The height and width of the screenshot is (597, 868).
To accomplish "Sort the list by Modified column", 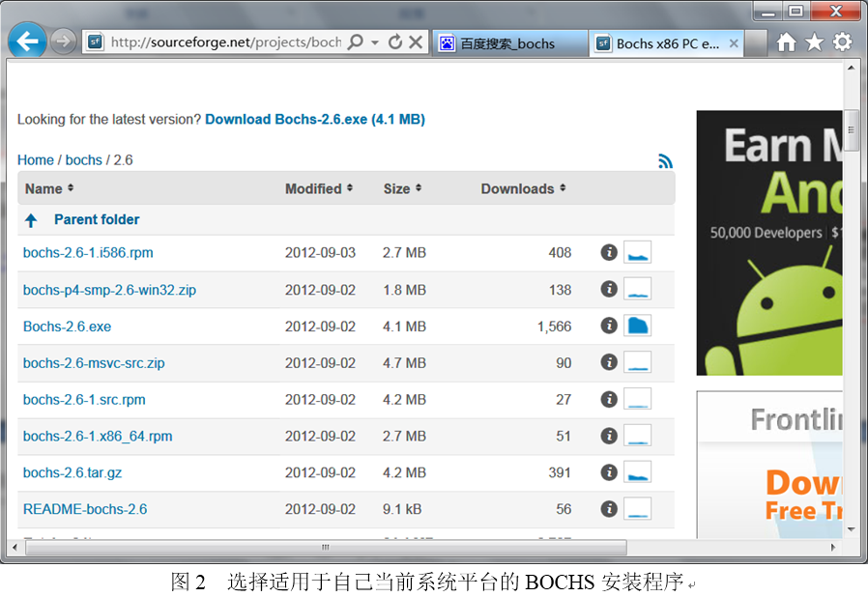I will pos(319,188).
